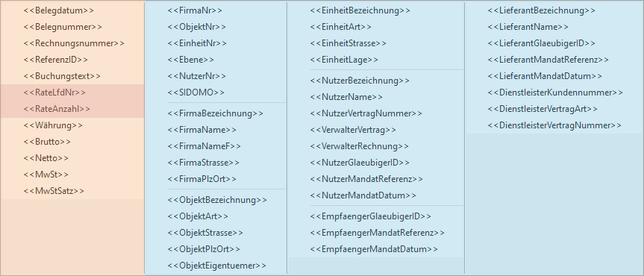
Task: Select the <<MwStSatz>> placeholder
Action: [54, 191]
